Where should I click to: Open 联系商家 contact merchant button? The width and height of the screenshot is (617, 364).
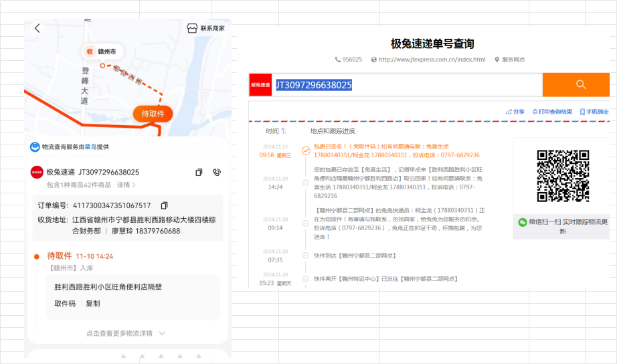point(206,28)
